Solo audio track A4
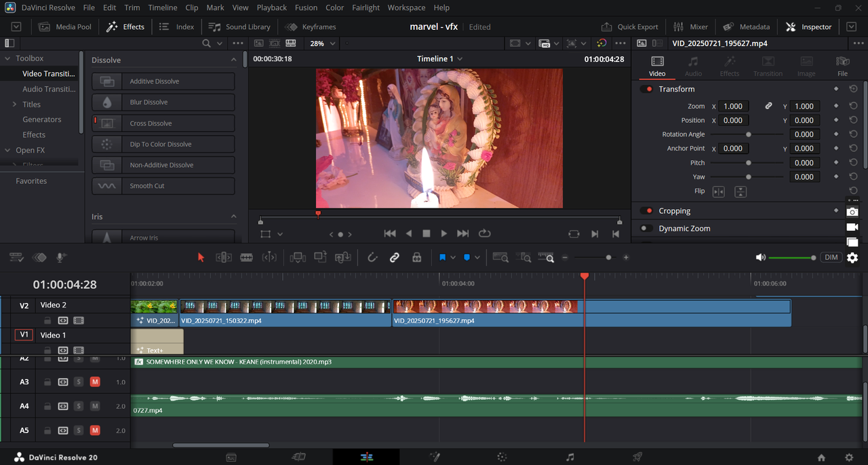 (x=79, y=406)
